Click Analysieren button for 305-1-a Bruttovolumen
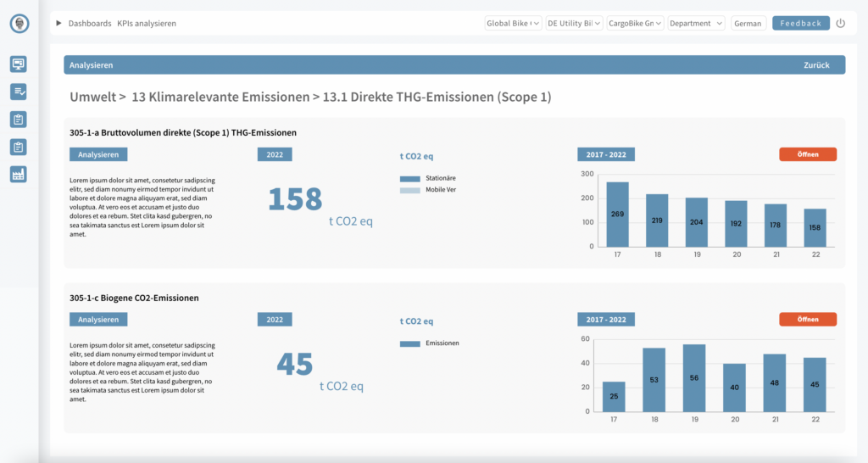Screen dimensions: 868x463 (x=98, y=154)
